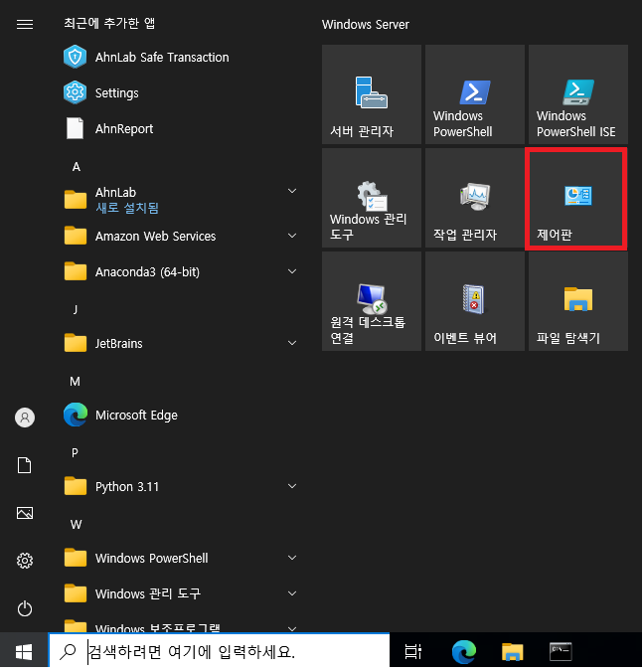
Task: Launch AhnLab Safe Transaction app
Action: tap(182, 57)
